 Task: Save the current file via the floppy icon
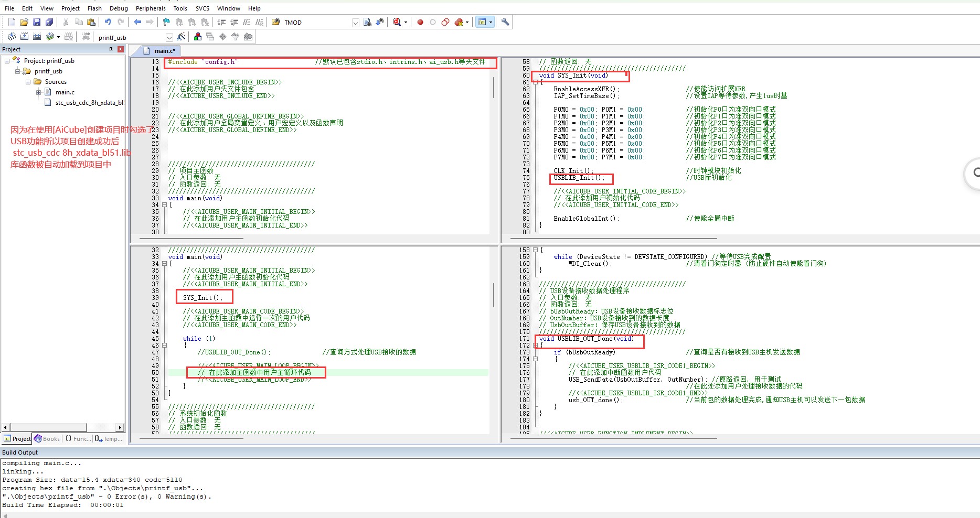(37, 22)
